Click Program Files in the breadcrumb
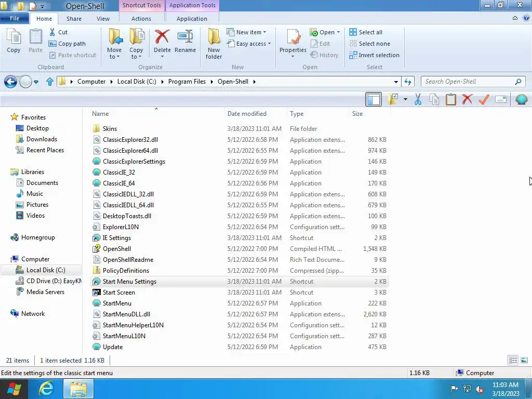The width and height of the screenshot is (532, 399). click(x=187, y=82)
